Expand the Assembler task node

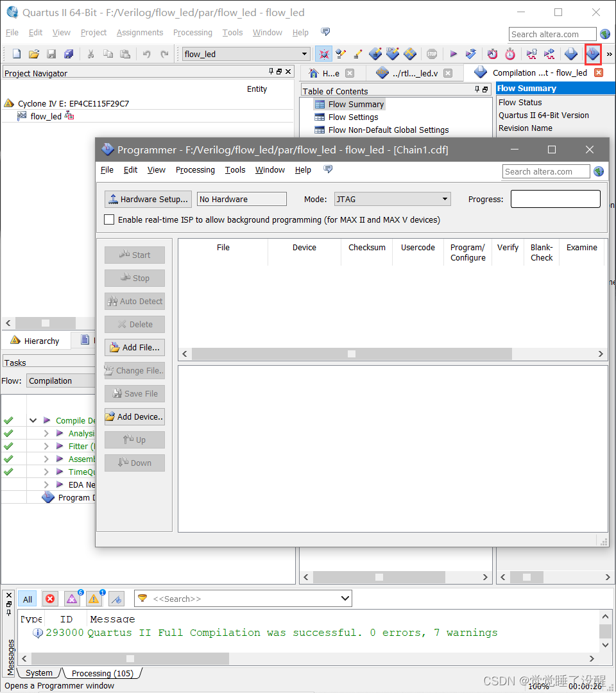[46, 459]
